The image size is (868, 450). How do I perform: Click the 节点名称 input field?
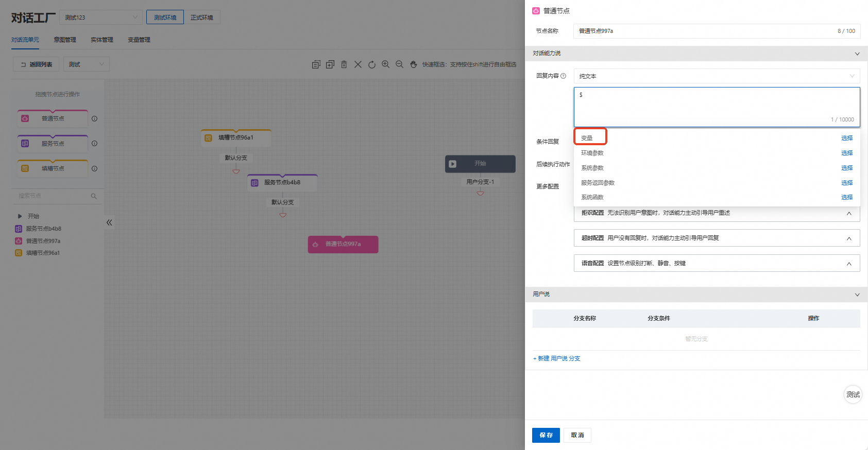717,31
